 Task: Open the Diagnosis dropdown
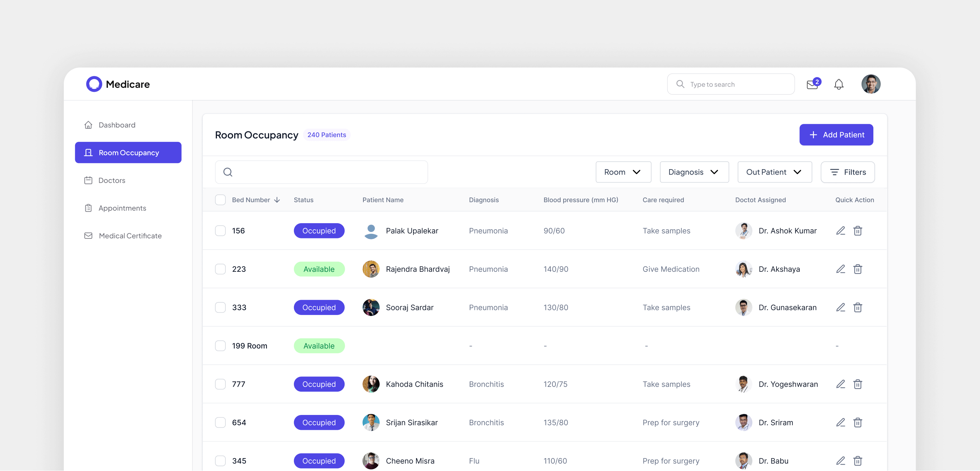click(x=694, y=172)
